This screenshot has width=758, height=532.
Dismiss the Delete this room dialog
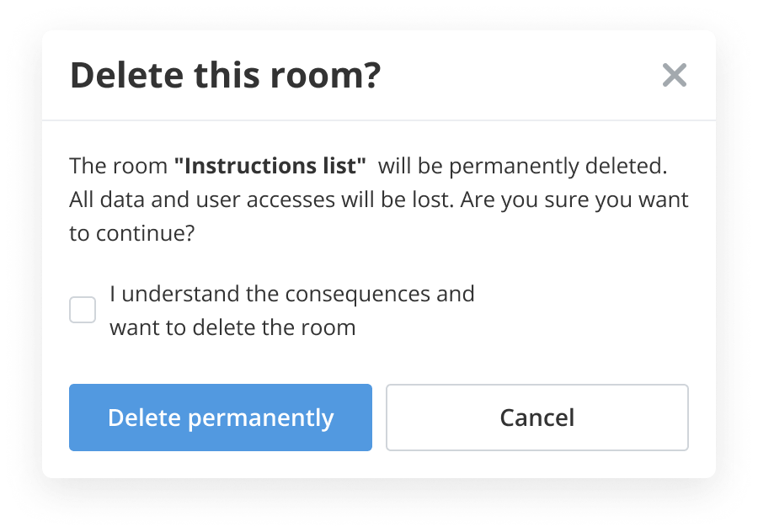tap(674, 76)
